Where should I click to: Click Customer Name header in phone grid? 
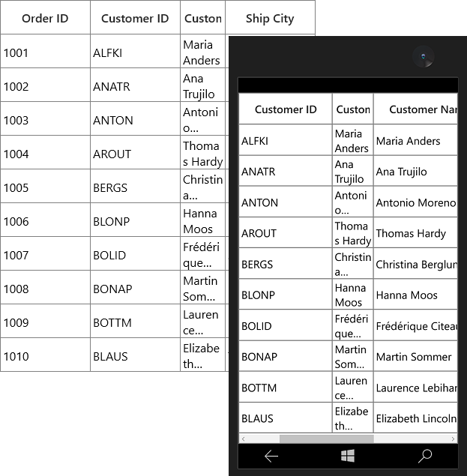pos(415,109)
